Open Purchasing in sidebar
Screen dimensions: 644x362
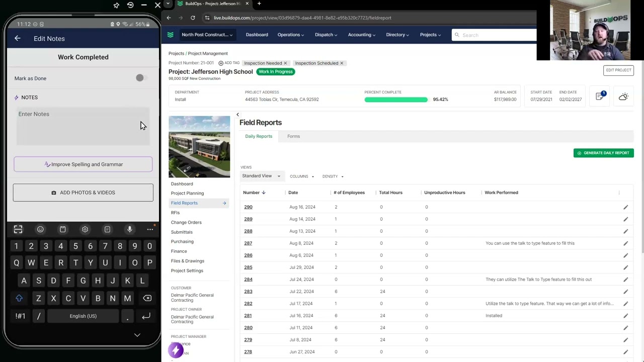pos(182,241)
